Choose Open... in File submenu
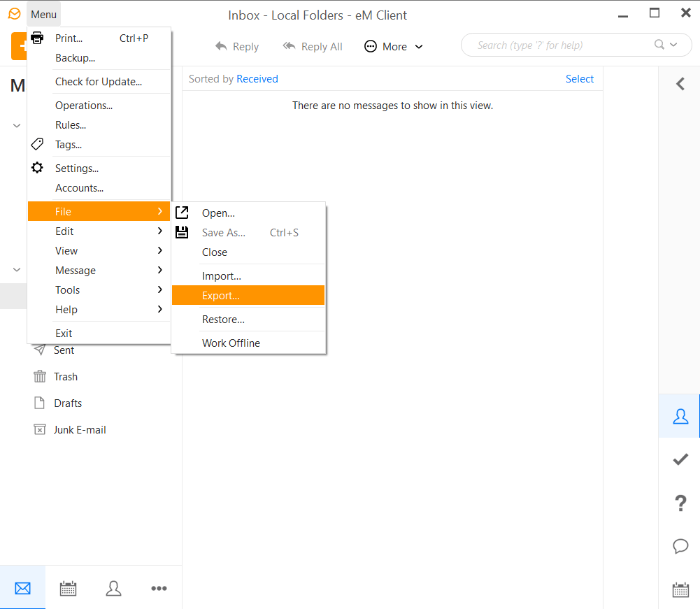The width and height of the screenshot is (700, 609). point(248,213)
